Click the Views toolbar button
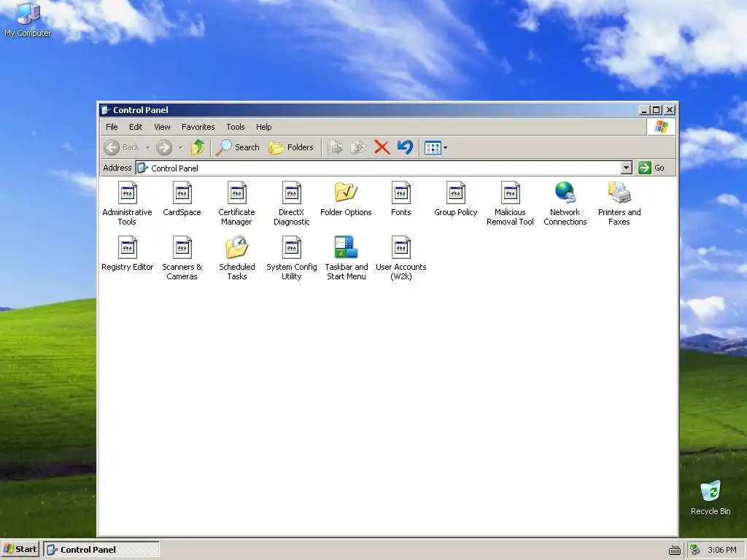747x560 pixels. pyautogui.click(x=433, y=147)
